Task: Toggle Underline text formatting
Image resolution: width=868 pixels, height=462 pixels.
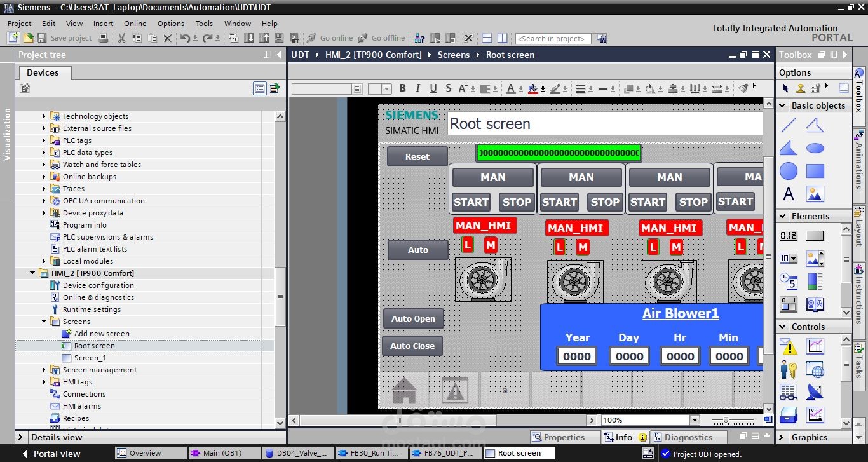Action: tap(433, 88)
